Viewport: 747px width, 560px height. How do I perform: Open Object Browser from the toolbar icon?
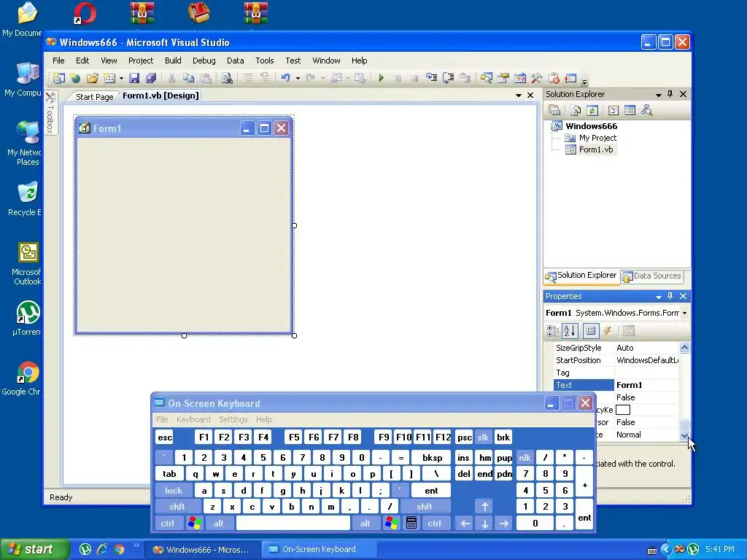pyautogui.click(x=519, y=78)
